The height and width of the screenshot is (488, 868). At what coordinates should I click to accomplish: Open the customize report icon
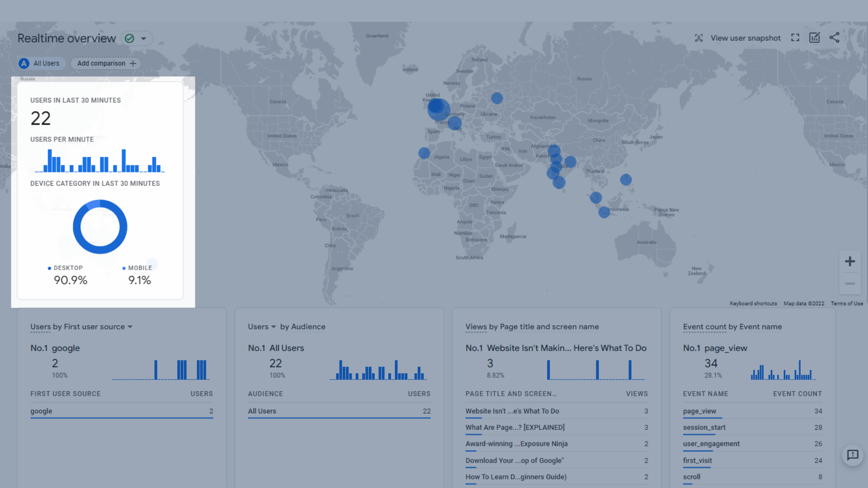814,38
